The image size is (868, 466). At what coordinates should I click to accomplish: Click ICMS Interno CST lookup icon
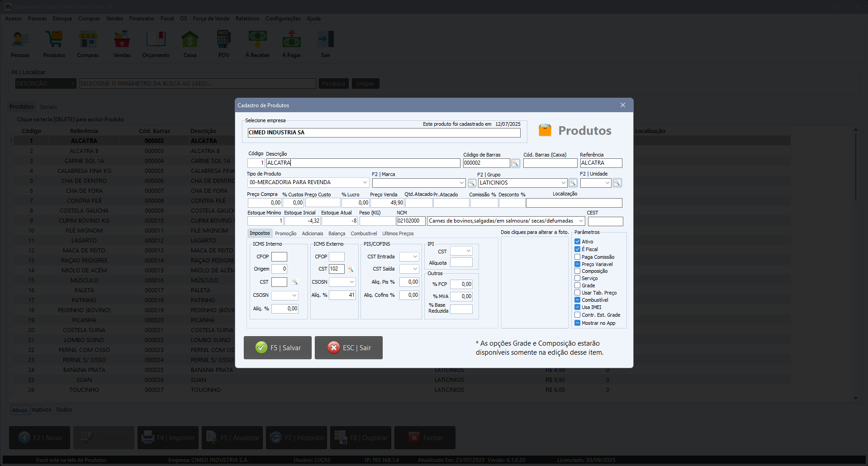click(295, 282)
